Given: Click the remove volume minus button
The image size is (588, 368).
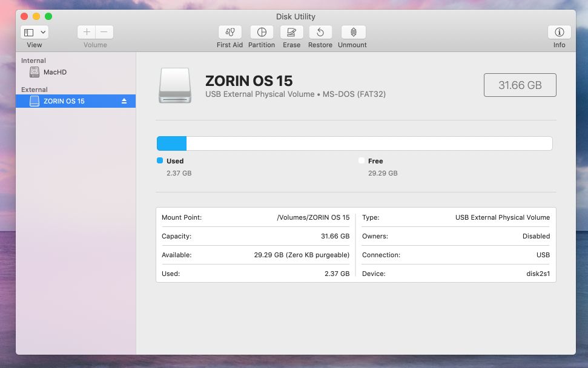Looking at the screenshot, I should tap(104, 32).
